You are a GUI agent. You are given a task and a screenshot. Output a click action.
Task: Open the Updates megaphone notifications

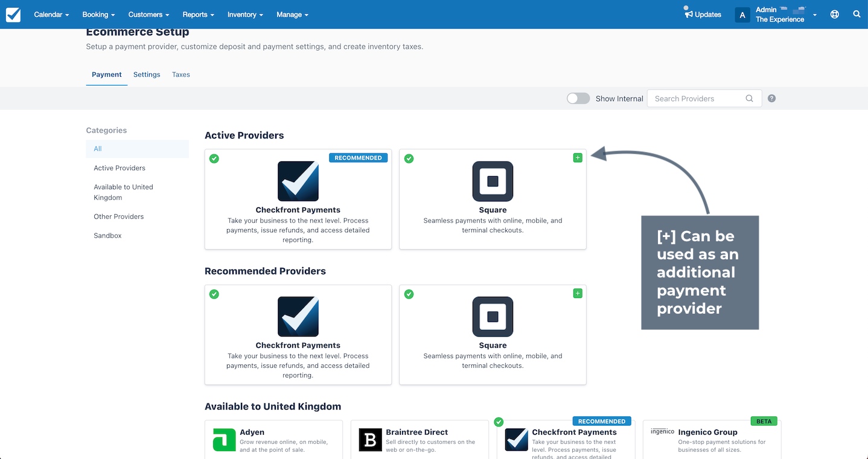689,14
